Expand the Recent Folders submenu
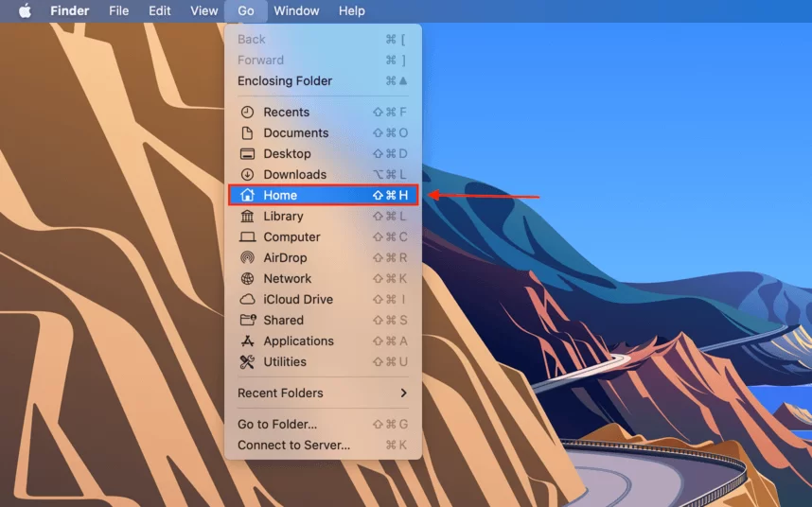The image size is (812, 507). click(323, 393)
